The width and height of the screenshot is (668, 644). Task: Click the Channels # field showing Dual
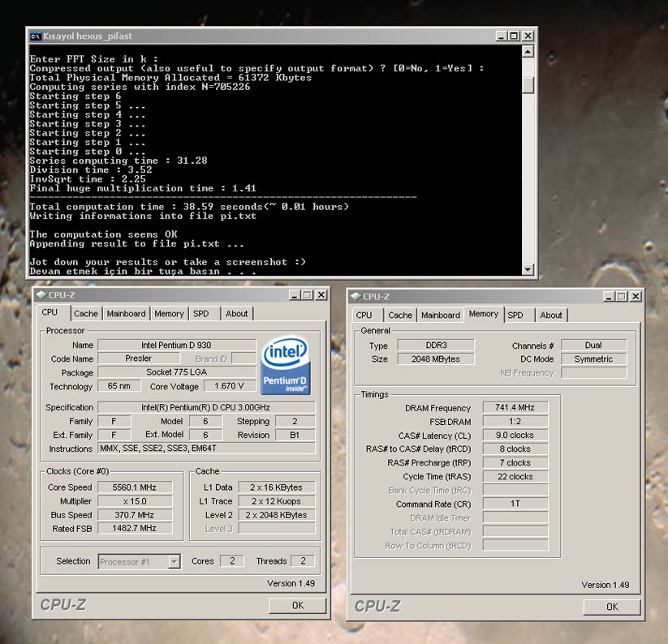594,346
